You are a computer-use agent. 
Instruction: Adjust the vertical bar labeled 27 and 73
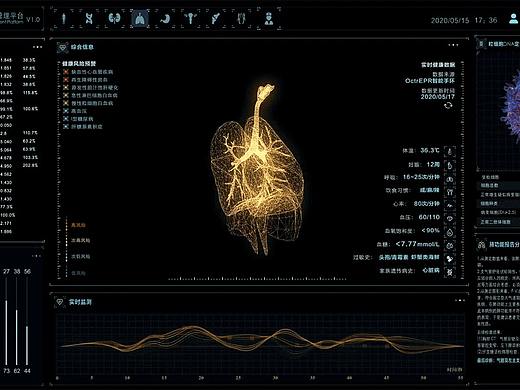(x=6, y=321)
